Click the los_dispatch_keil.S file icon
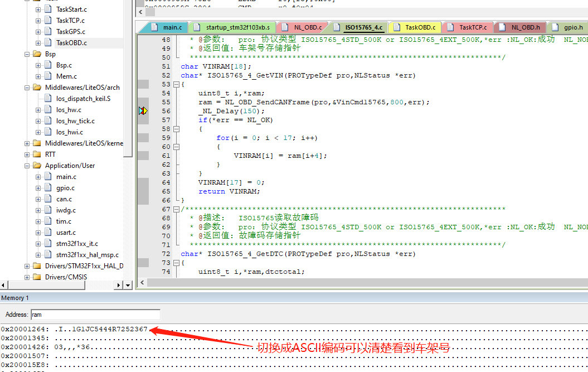The image size is (588, 372). 48,98
